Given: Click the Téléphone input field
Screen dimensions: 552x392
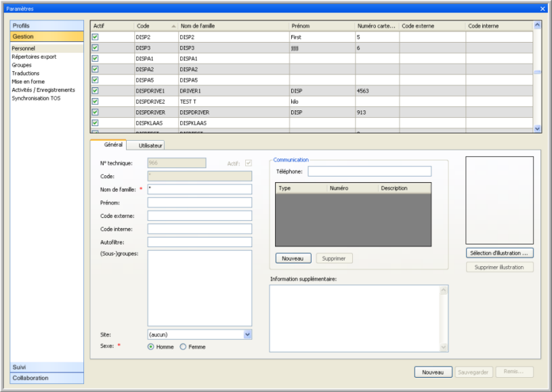Looking at the screenshot, I should [369, 171].
